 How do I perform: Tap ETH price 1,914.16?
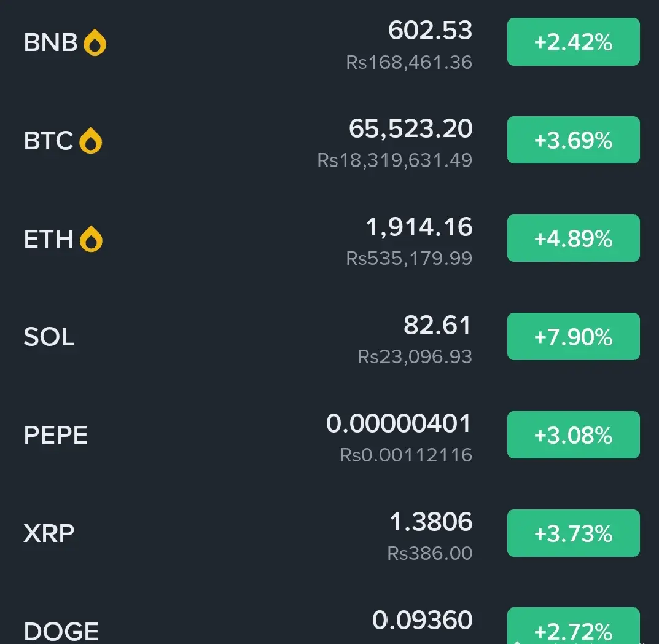tap(419, 227)
